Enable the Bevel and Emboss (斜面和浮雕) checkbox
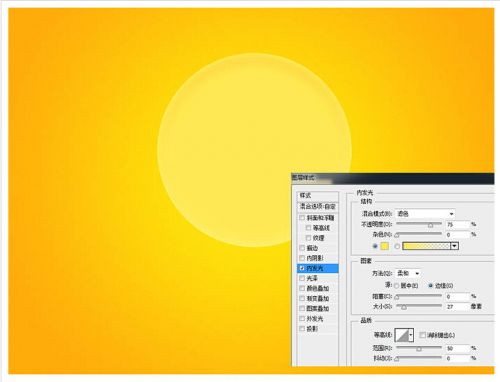The height and width of the screenshot is (382, 500). click(x=302, y=218)
